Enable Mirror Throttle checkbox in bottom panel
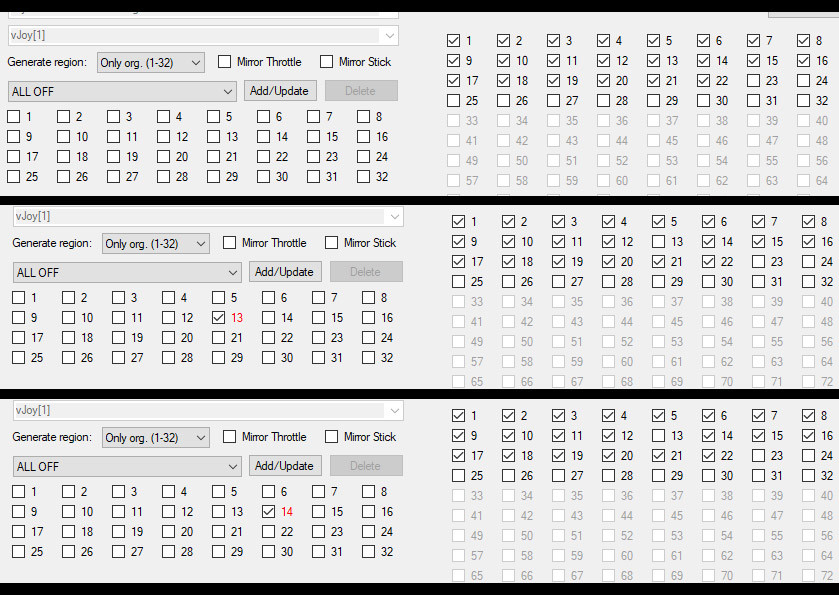The height and width of the screenshot is (595, 839). pos(229,437)
